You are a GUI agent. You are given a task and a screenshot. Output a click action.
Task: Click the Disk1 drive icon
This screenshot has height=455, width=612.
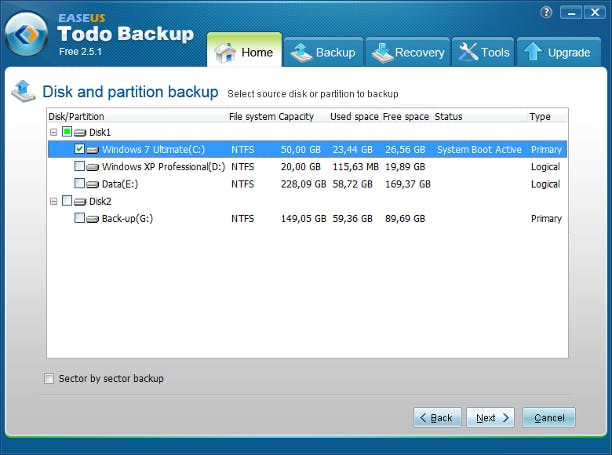[80, 133]
